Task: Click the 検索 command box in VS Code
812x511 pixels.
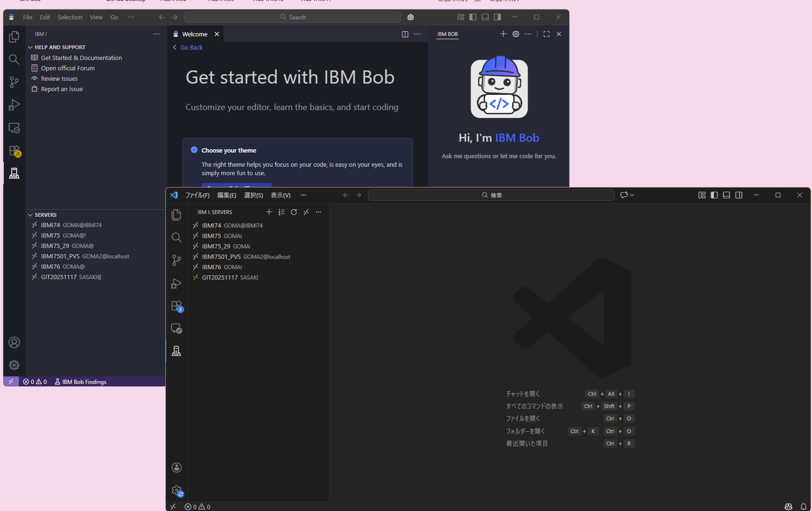Action: click(491, 195)
